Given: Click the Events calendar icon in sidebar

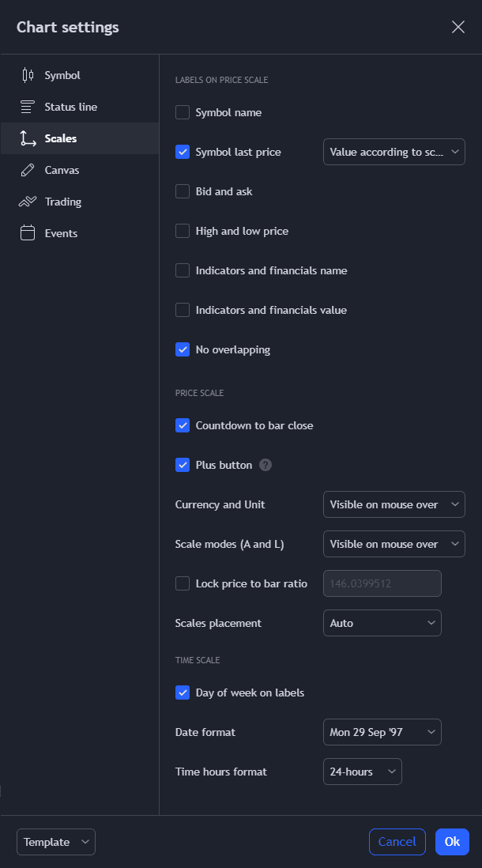Looking at the screenshot, I should coord(28,233).
